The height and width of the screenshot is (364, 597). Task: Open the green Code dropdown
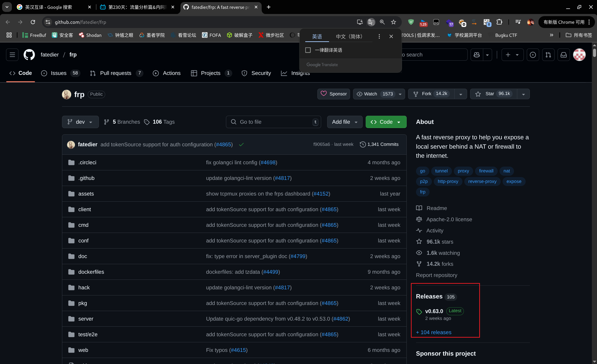pos(386,122)
